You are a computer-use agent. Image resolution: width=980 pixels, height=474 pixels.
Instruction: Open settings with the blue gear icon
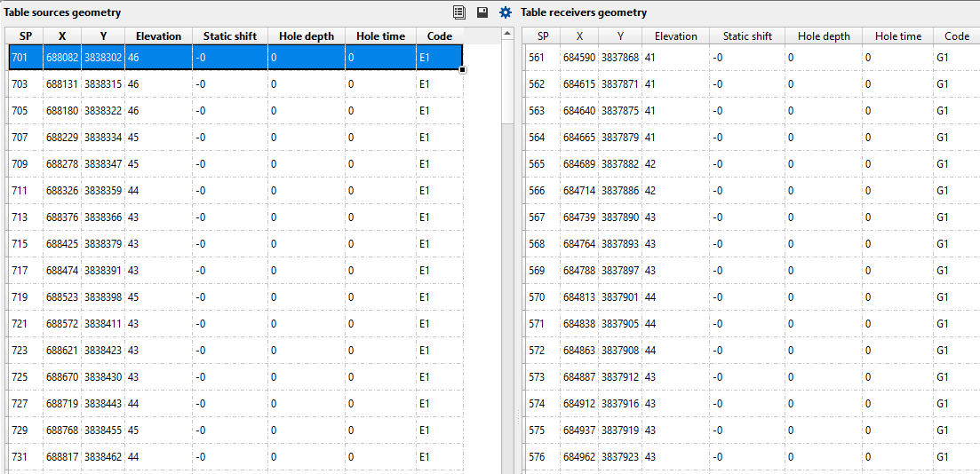click(506, 12)
